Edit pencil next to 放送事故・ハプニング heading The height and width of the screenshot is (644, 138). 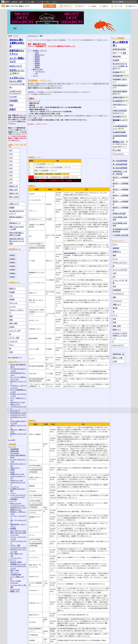click(52, 81)
